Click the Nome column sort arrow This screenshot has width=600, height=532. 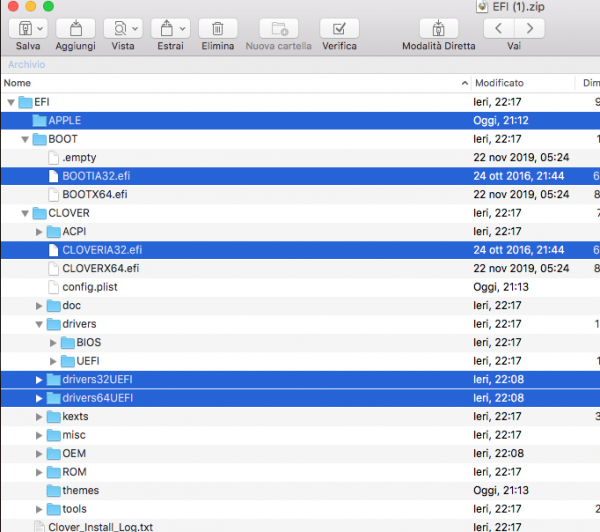click(x=465, y=83)
